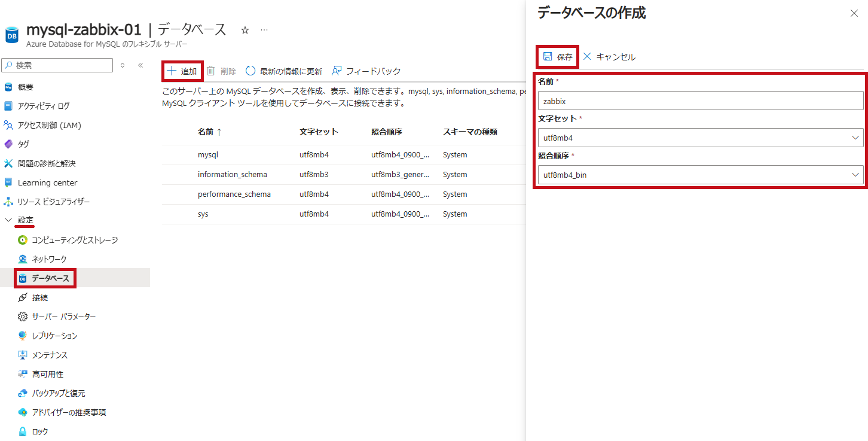Image resolution: width=868 pixels, height=441 pixels.
Task: Select the information_schema database row
Action: tap(344, 175)
